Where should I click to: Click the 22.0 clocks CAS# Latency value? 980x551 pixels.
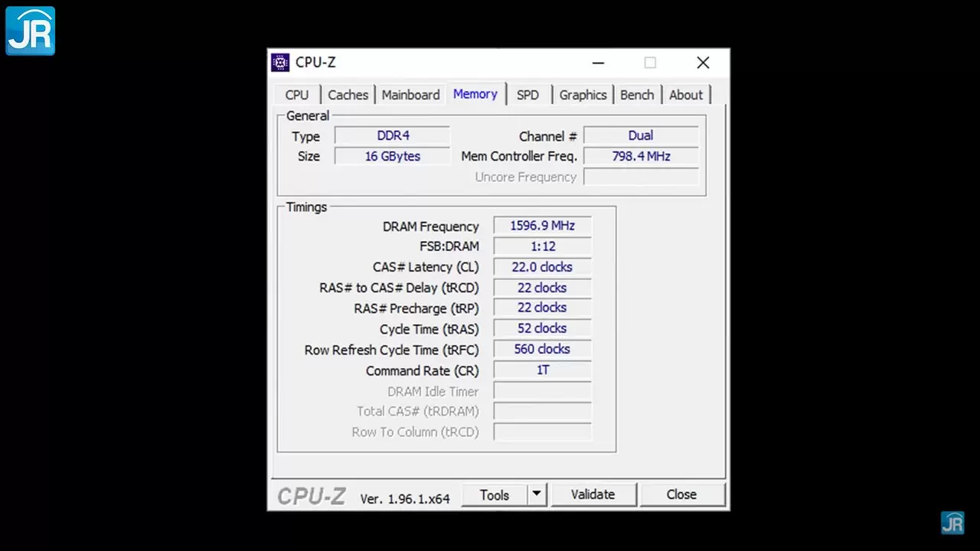pos(542,267)
